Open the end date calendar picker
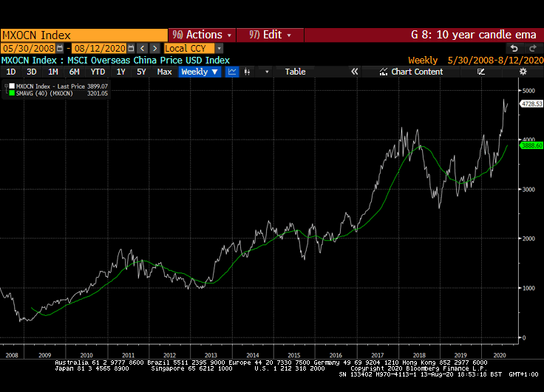The width and height of the screenshot is (544, 392). pyautogui.click(x=131, y=48)
